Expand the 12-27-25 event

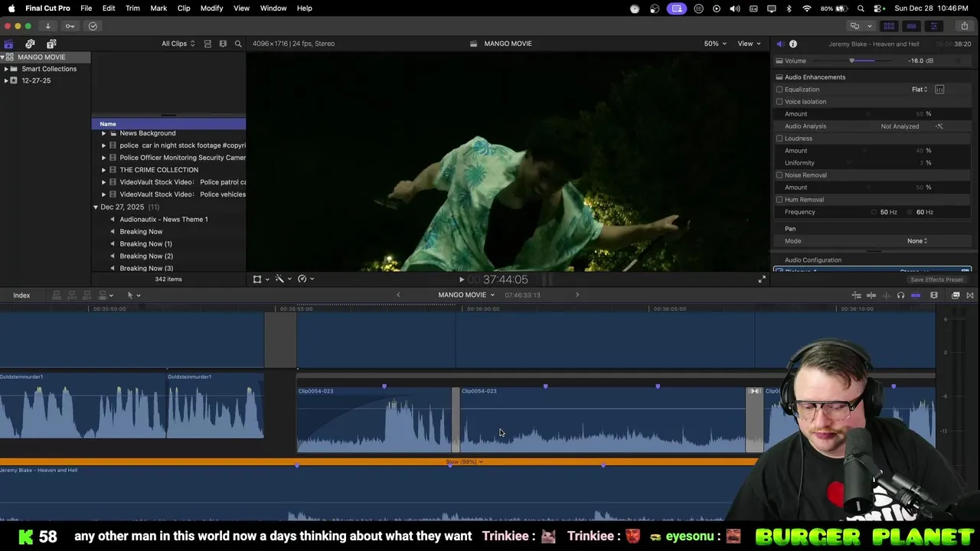click(6, 80)
